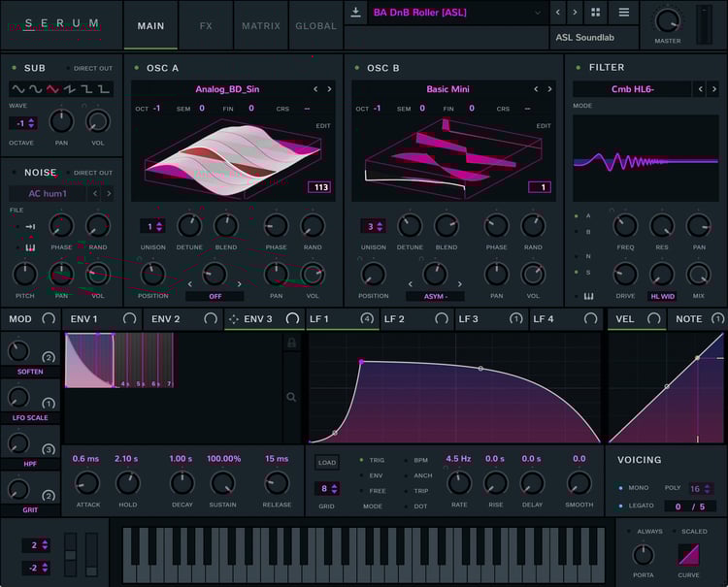Click OSC A wavetable frame number 113
Image resolution: width=728 pixels, height=587 pixels.
[320, 187]
